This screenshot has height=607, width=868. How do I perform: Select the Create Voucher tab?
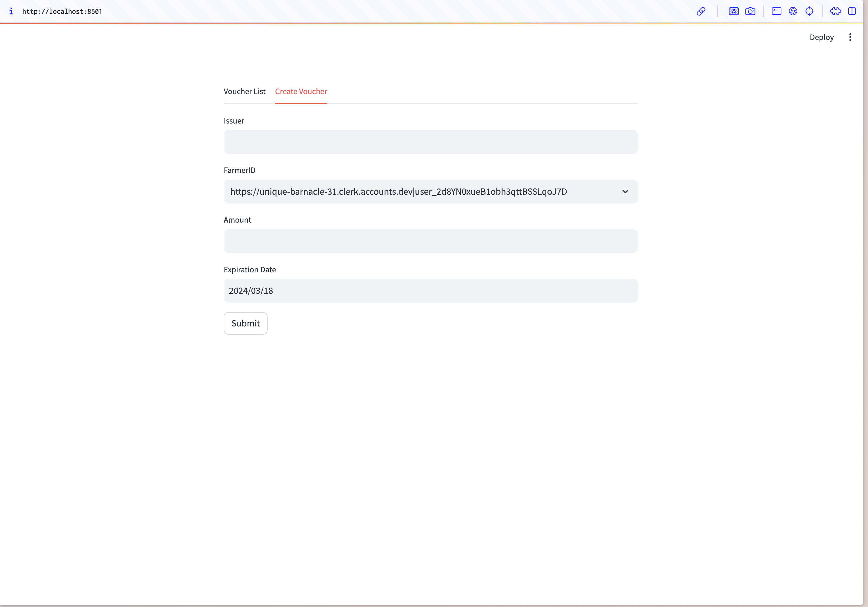pos(301,91)
